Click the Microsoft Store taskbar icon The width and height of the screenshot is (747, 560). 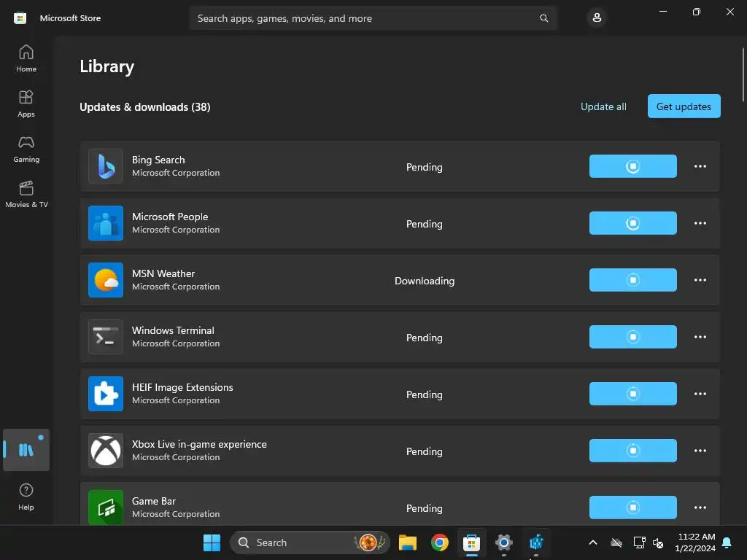(x=472, y=542)
